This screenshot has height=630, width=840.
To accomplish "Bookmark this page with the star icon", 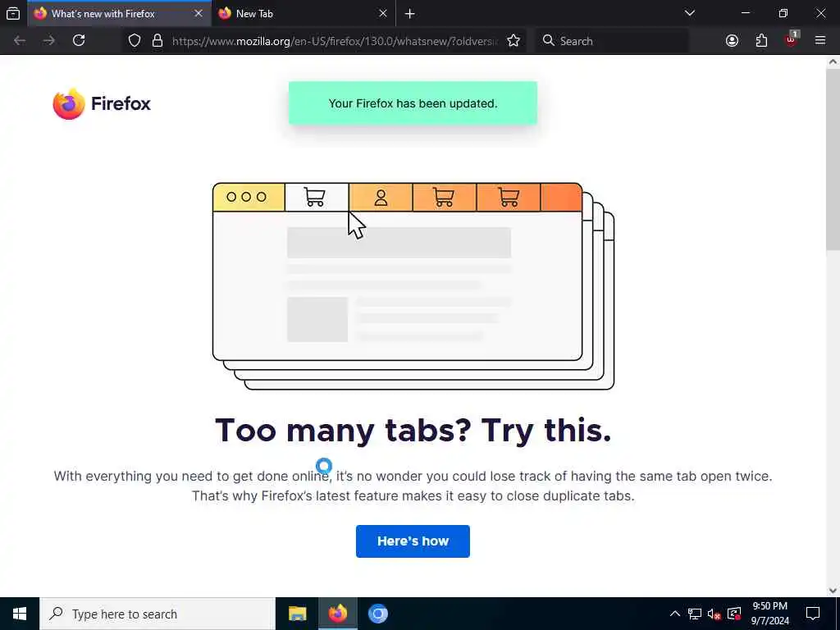I will tap(514, 41).
